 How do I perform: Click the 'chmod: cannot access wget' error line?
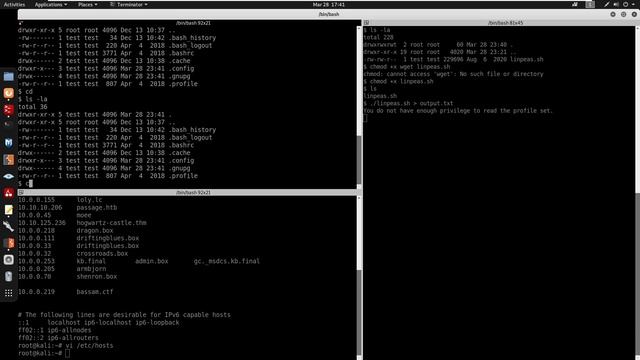453,74
